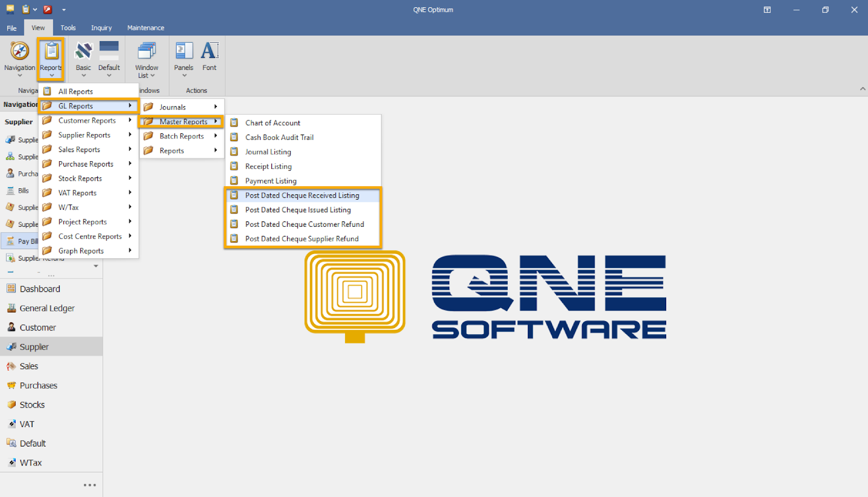The image size is (868, 497).
Task: Expand the Purchase Reports submenu
Action: pos(89,164)
